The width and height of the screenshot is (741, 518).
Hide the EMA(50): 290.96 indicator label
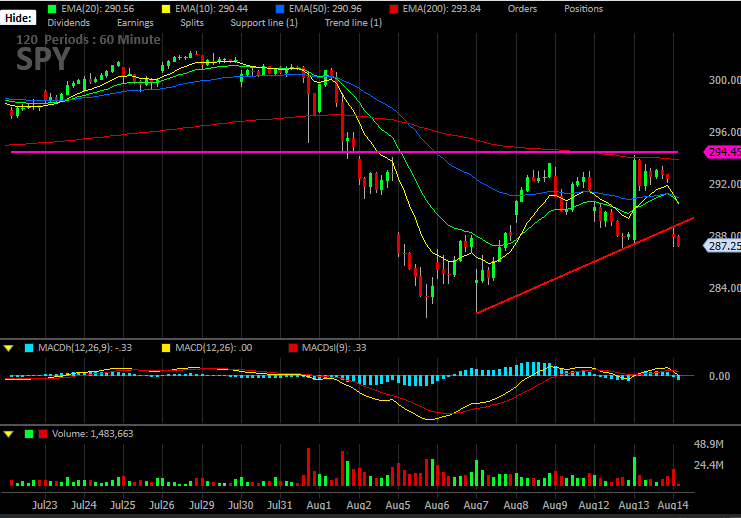[325, 9]
